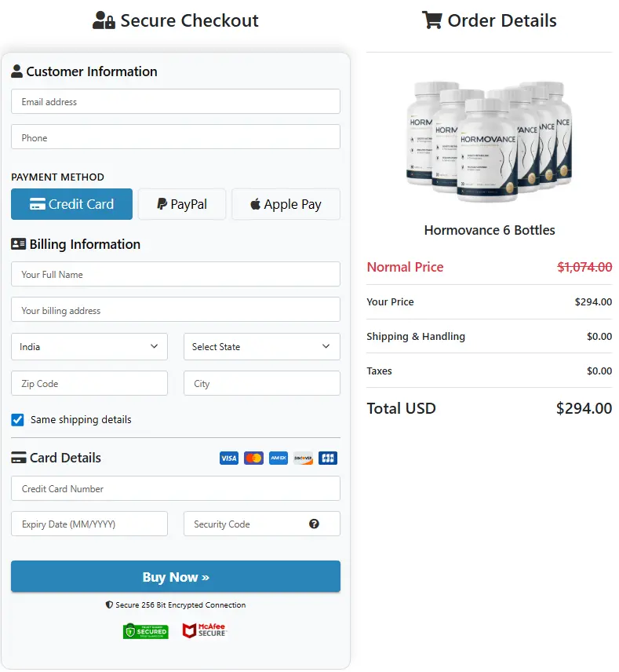Focus the Expiry Date field
The height and width of the screenshot is (672, 619).
click(89, 524)
